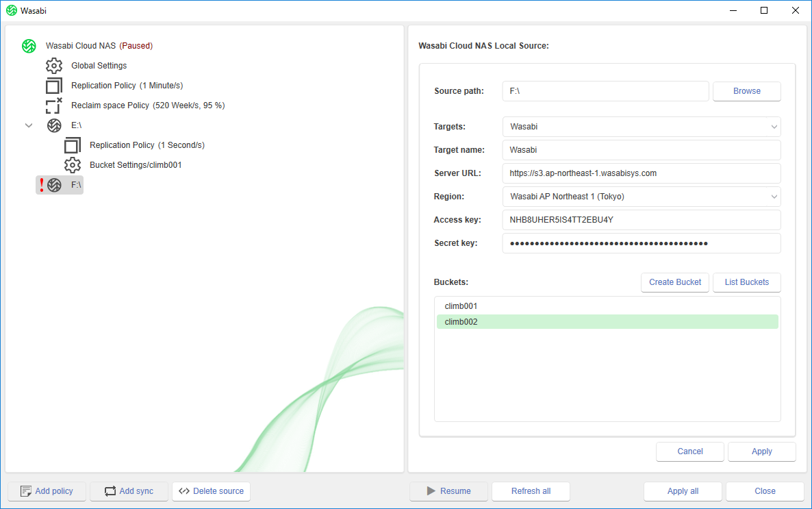This screenshot has width=812, height=509.
Task: Click the Wasabi app icon in title bar
Action: tap(12, 10)
